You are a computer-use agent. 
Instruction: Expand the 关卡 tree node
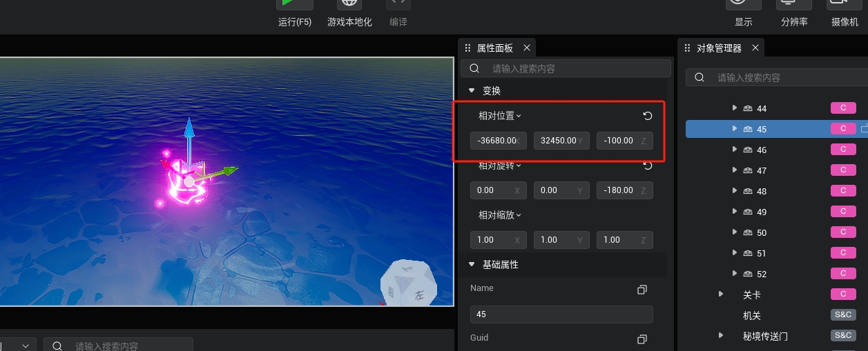[721, 294]
